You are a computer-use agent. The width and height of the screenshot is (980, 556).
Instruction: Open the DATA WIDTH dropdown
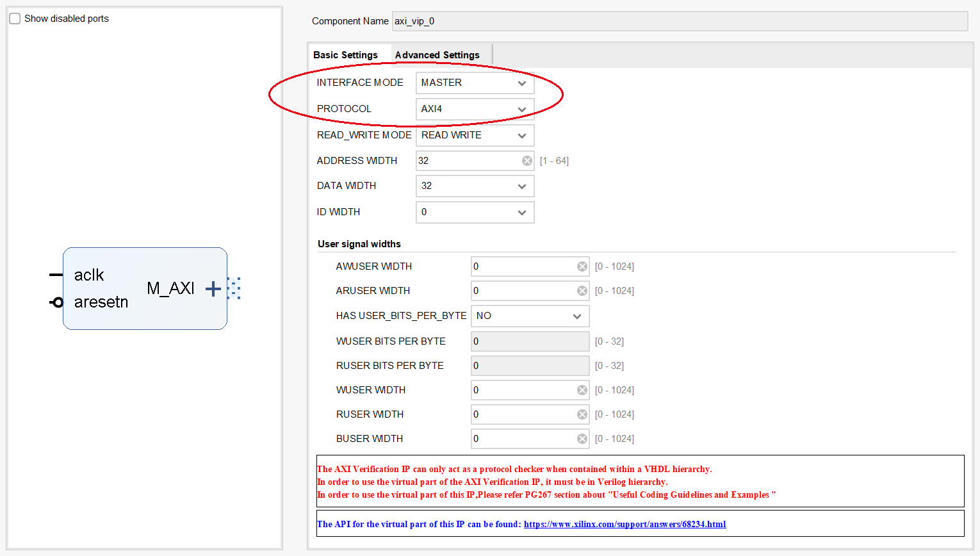[475, 186]
